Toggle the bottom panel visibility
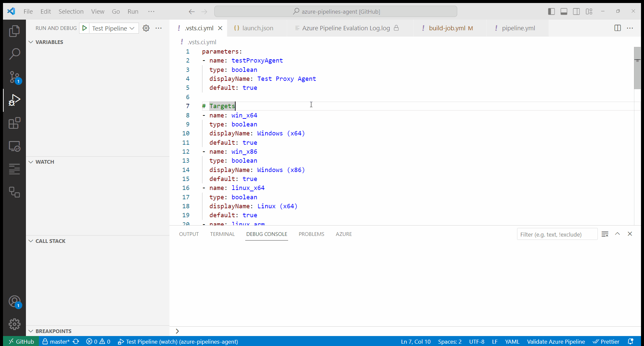644x346 pixels. tap(564, 12)
